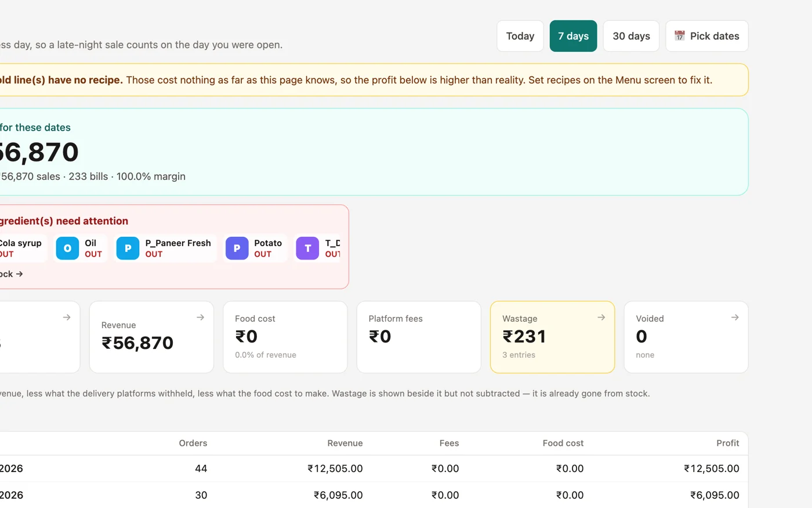Click the '0.0% of revenue' text

(266, 355)
